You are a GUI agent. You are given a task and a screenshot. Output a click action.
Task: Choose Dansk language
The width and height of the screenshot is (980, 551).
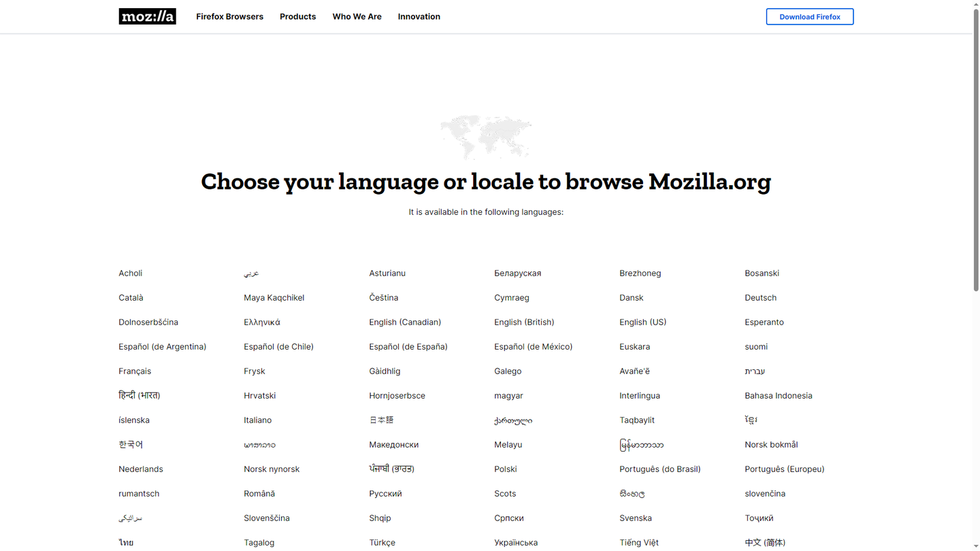[631, 297]
